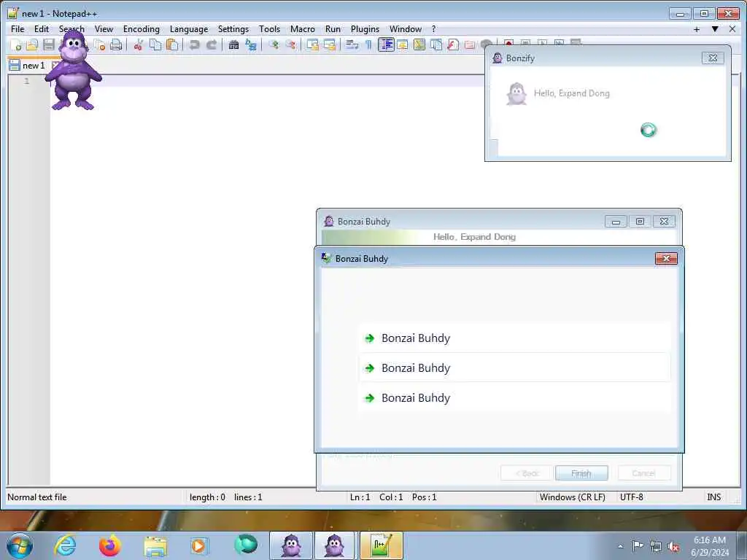This screenshot has width=747, height=560.
Task: Click the Paste clipboard icon
Action: [x=172, y=44]
